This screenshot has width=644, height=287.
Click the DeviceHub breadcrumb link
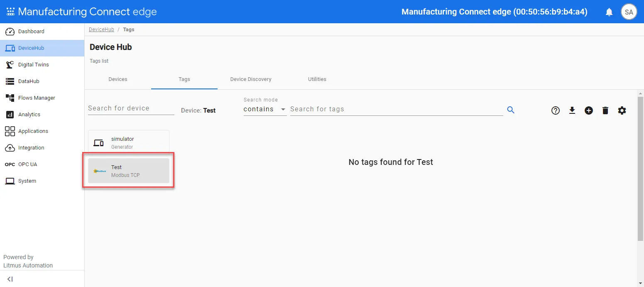pyautogui.click(x=101, y=29)
